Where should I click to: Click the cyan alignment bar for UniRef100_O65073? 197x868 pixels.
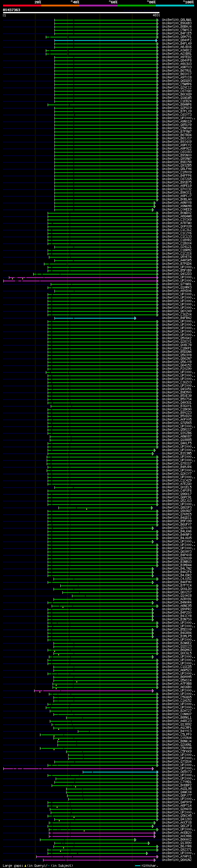(x=121, y=772)
